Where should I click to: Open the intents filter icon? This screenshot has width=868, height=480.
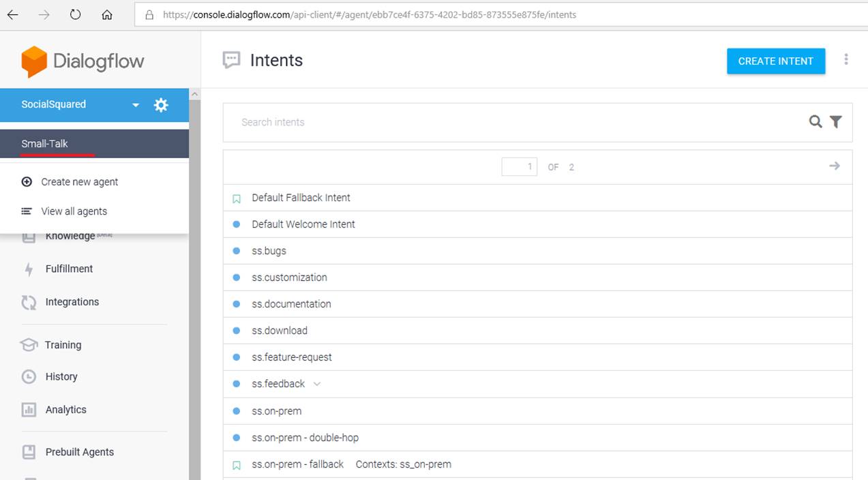pos(836,122)
